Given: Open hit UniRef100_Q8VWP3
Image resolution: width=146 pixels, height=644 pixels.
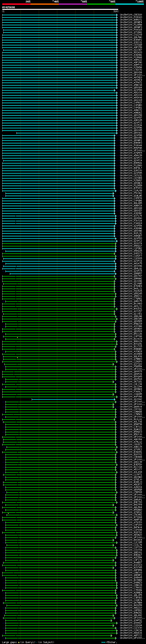Looking at the screenshot, I should coord(131,27).
